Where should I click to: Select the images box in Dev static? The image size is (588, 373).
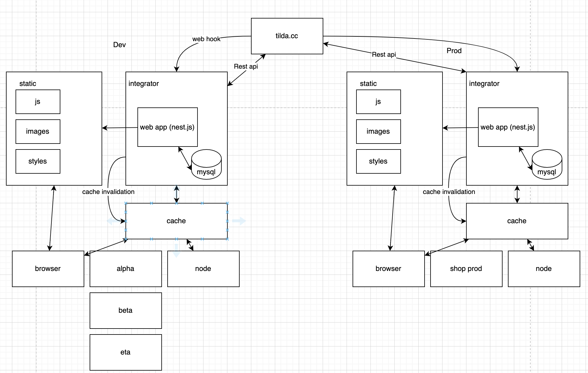(x=38, y=131)
